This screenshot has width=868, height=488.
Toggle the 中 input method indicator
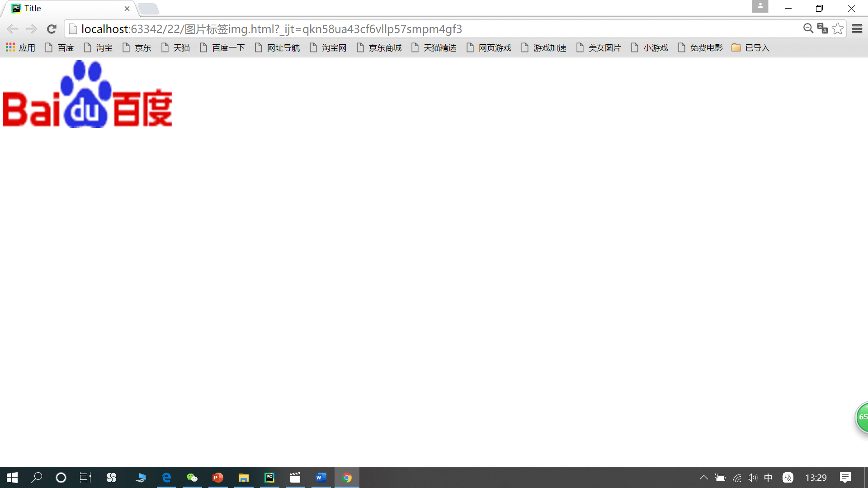768,478
